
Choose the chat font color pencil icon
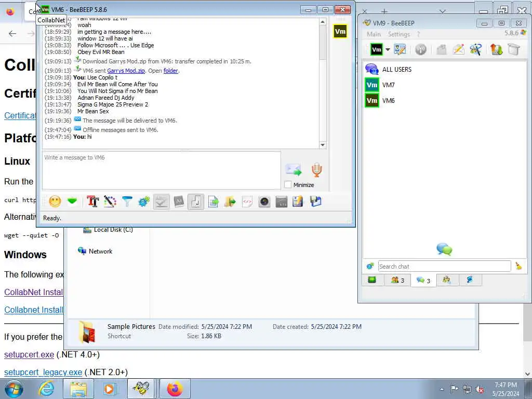pos(110,202)
